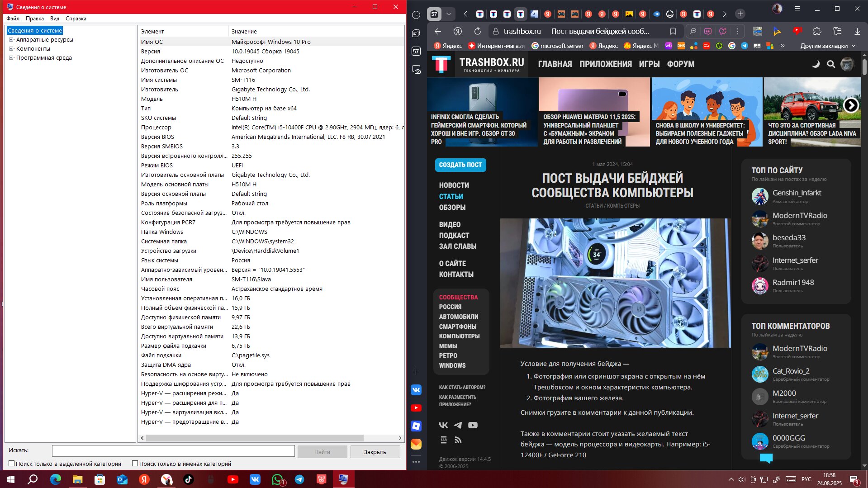Screen dimensions: 868x488
Task: Enable search only in category names checkbox
Action: [135, 464]
